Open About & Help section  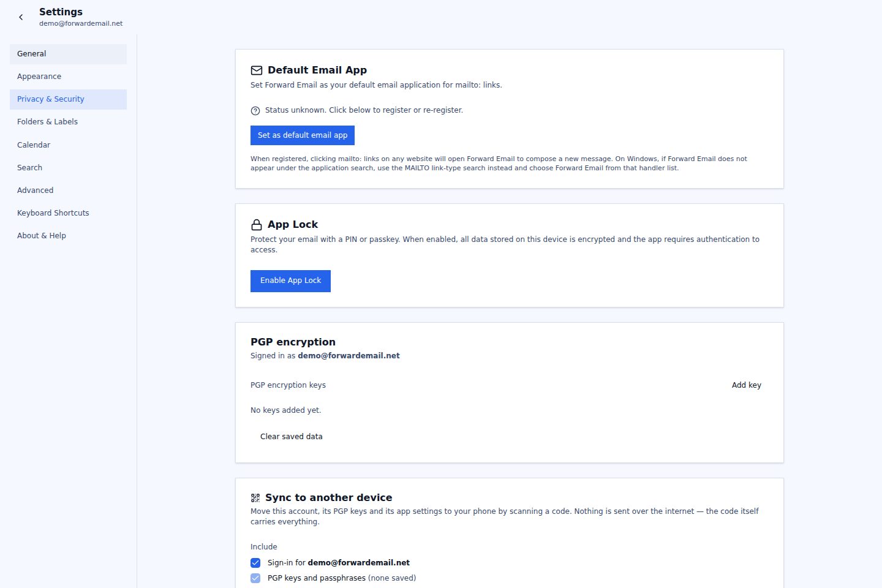click(x=68, y=236)
